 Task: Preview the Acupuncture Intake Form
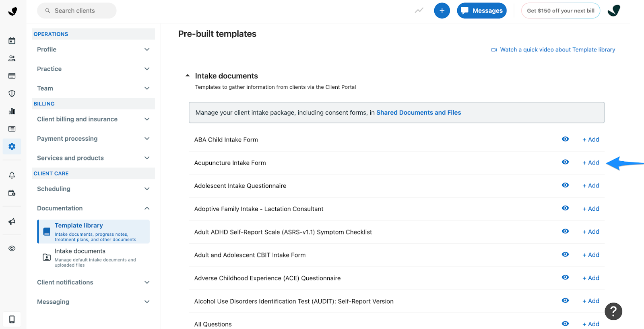[565, 162]
